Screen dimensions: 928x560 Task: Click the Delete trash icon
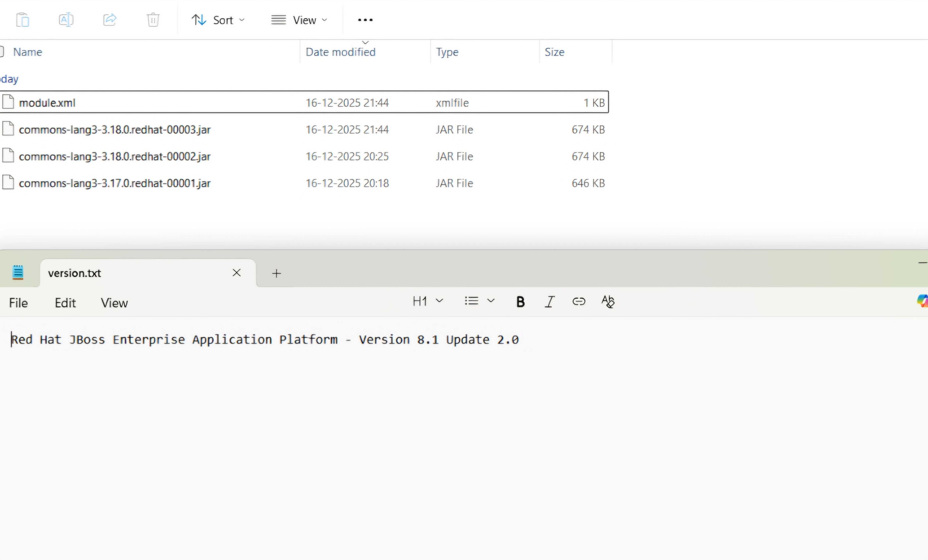click(x=153, y=20)
